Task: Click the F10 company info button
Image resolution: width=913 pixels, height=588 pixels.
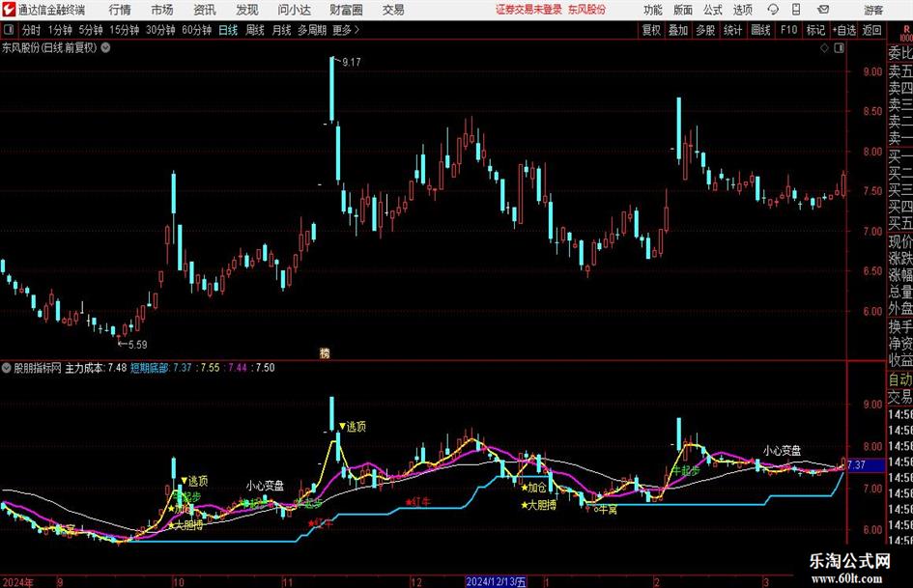Action: coord(788,30)
